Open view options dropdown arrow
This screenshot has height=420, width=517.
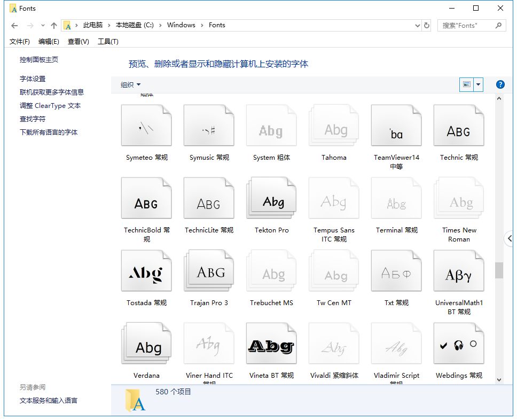478,85
